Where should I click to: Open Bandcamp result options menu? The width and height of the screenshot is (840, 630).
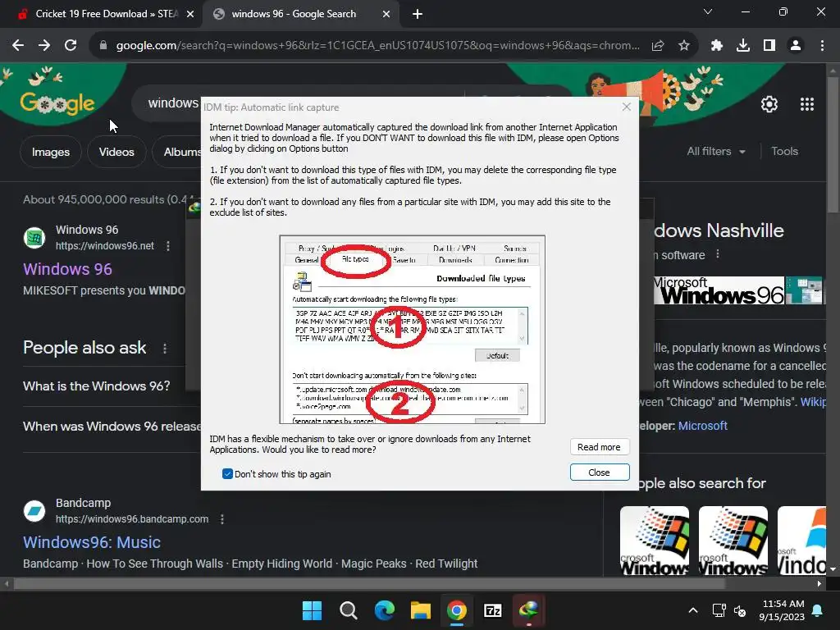tap(222, 519)
